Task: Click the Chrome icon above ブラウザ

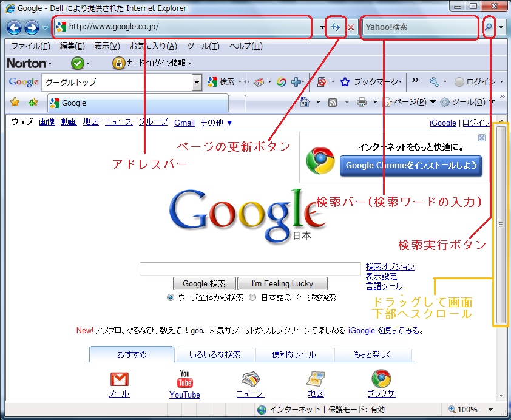Action: coord(381,379)
